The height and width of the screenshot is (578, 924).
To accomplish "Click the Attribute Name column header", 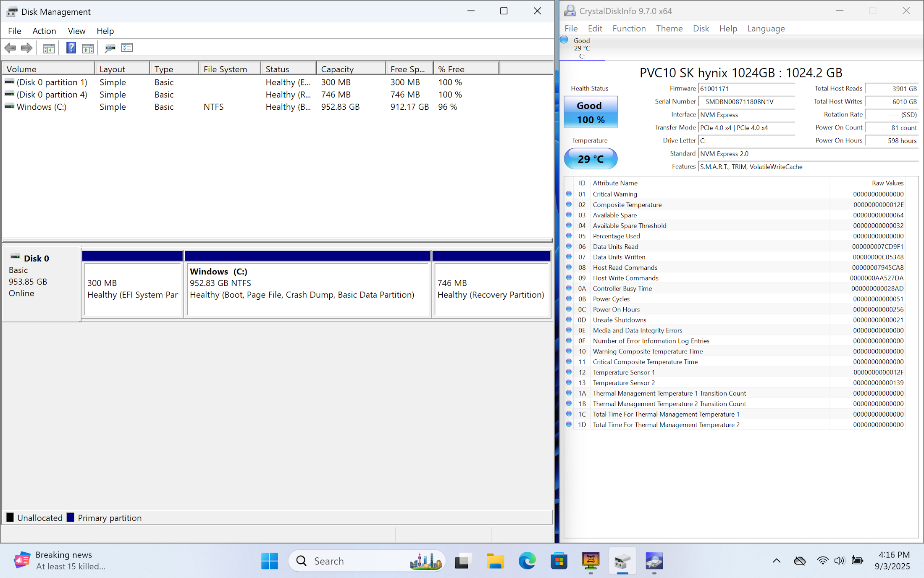I will tap(710, 183).
